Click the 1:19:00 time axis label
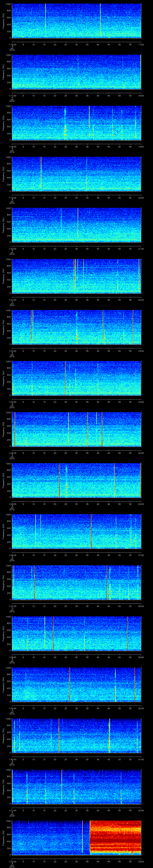153x868 pixels. (12, 198)
